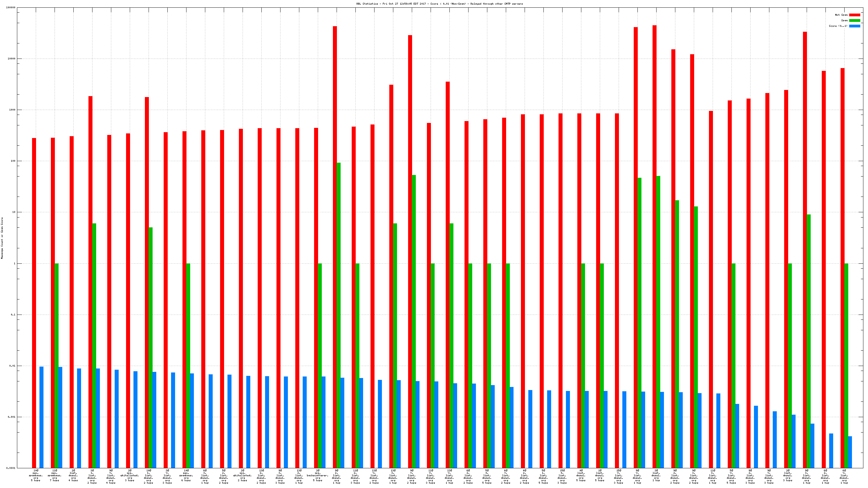Click the 'Score (0..1)' legend text
The height and width of the screenshot is (488, 868).
coord(838,26)
